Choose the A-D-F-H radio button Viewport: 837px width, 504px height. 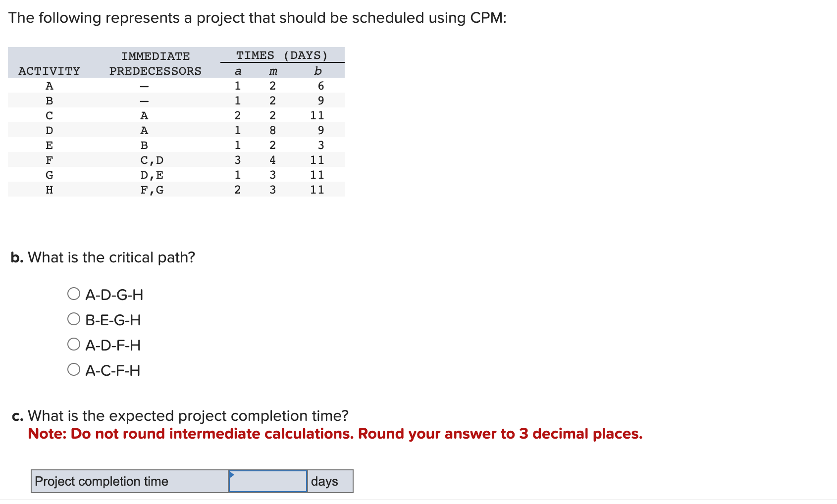[73, 344]
